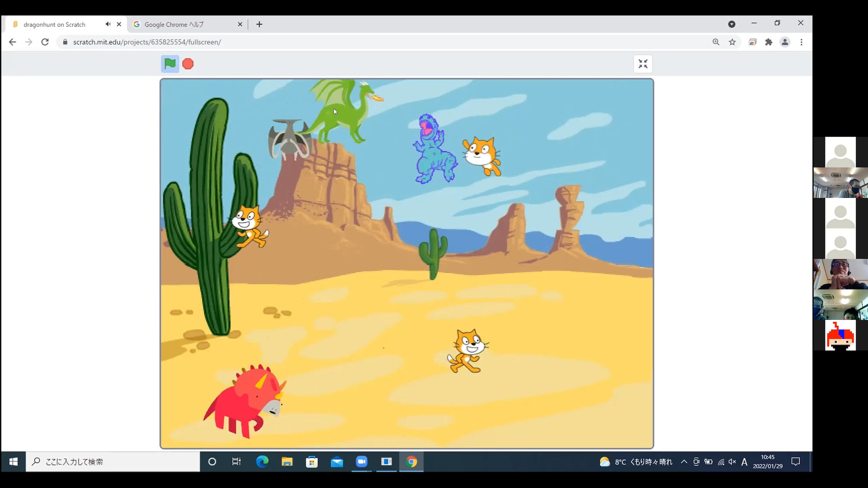This screenshot has width=868, height=488.
Task: Select the Zoom participant video with masked person
Action: click(840, 183)
